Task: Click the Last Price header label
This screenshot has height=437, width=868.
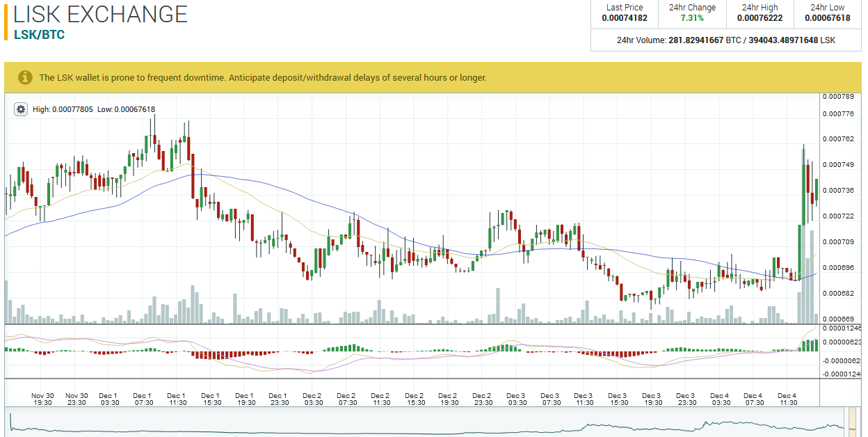Action: (625, 8)
